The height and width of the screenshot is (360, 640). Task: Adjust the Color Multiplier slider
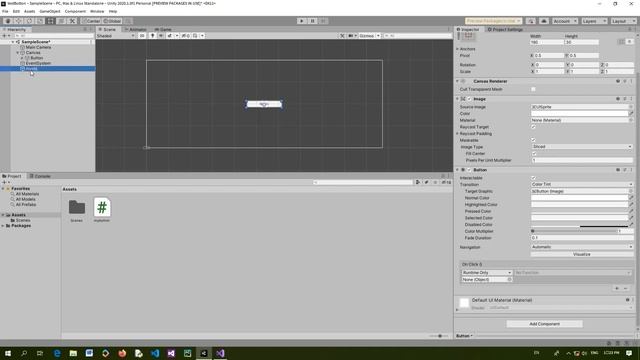pos(573,231)
